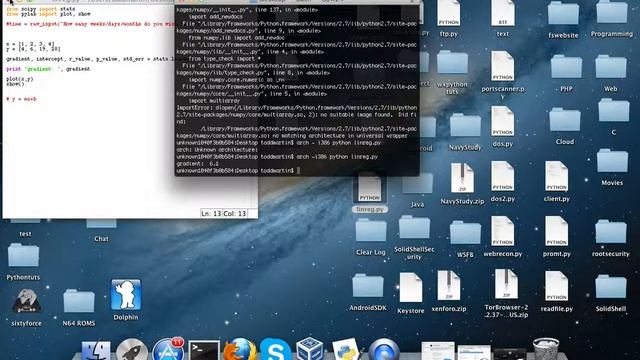Screen dimensions: 640x360
Task: Select webrecon.py file icon
Action: pyautogui.click(x=502, y=231)
